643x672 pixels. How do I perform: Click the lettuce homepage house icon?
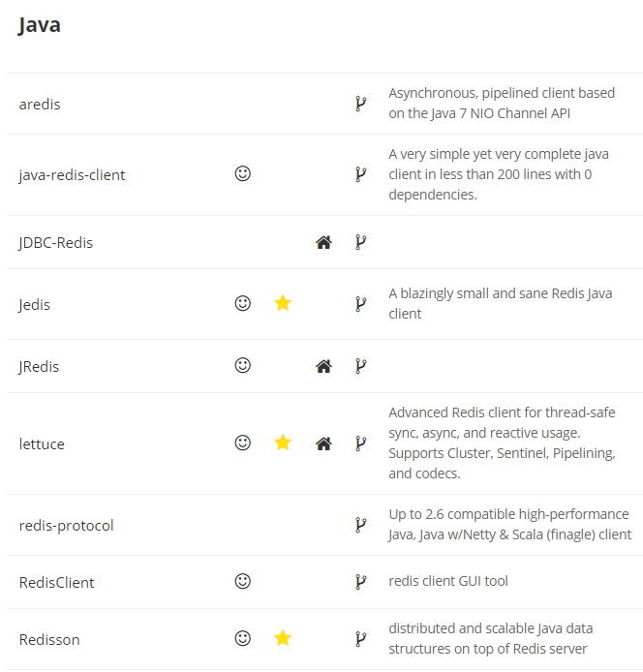pos(323,443)
